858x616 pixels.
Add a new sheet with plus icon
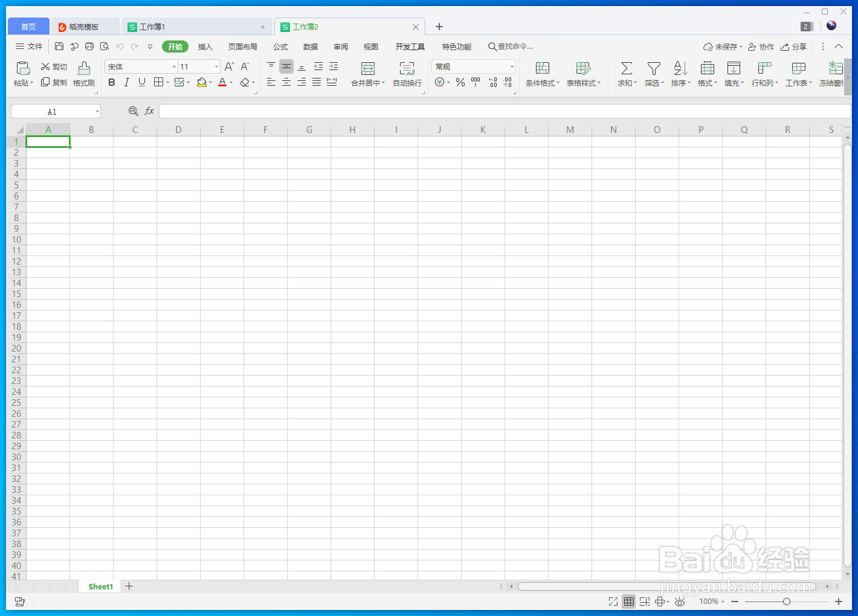click(x=129, y=586)
